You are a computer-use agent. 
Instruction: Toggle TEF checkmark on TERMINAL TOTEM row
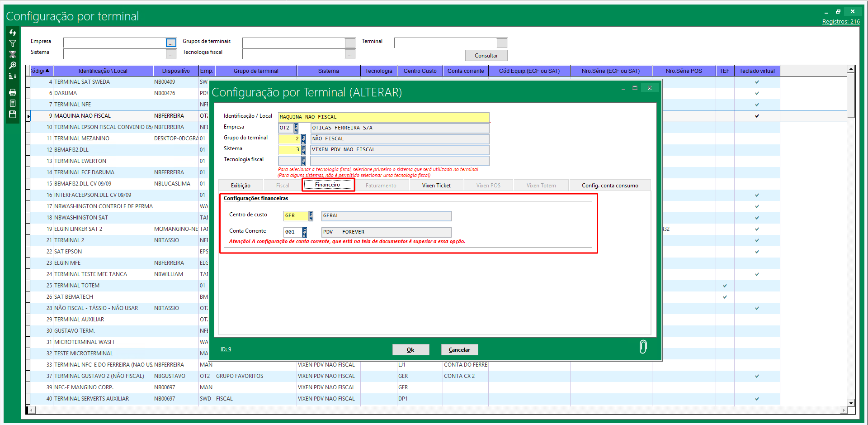pos(725,286)
